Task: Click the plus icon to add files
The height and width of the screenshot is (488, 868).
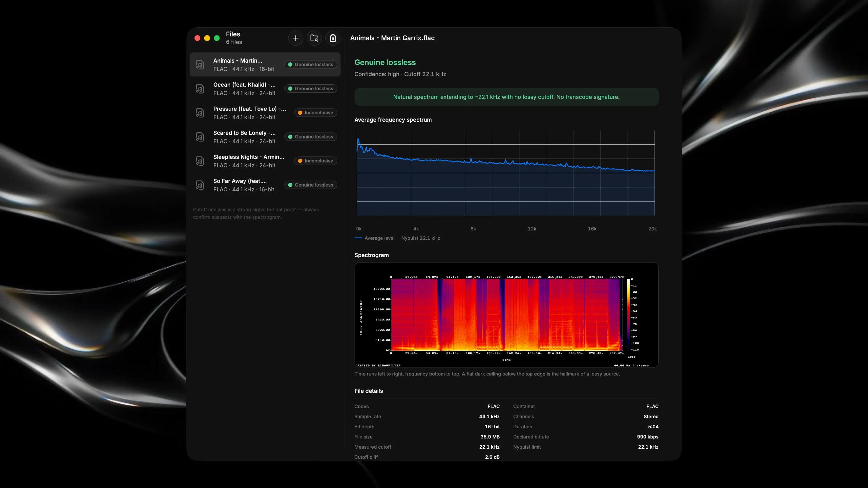Action: tap(295, 38)
